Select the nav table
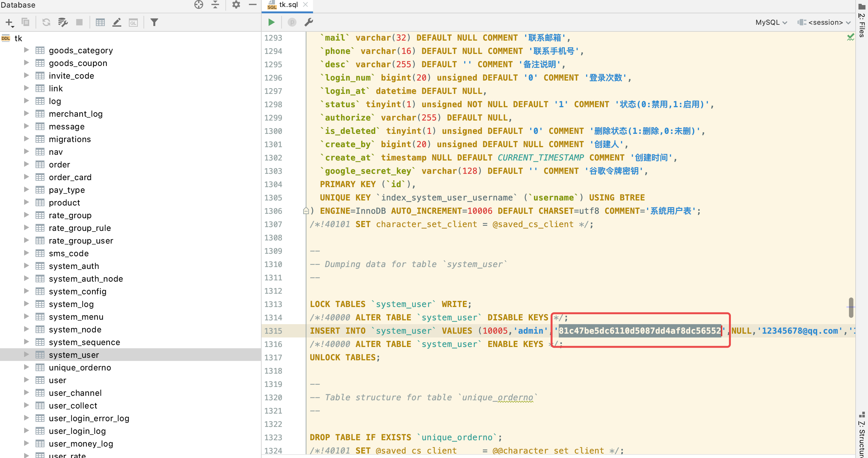 56,152
